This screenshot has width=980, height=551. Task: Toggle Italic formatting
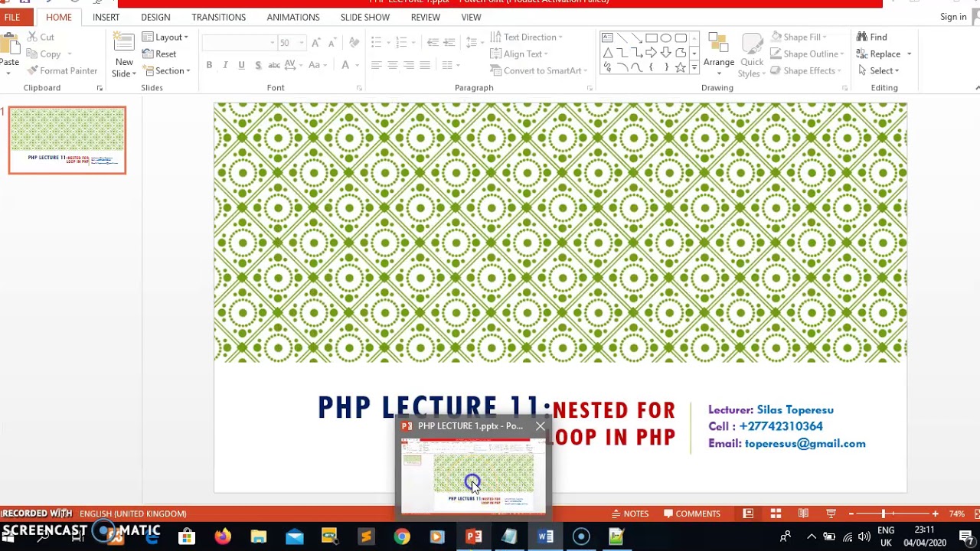coord(225,65)
